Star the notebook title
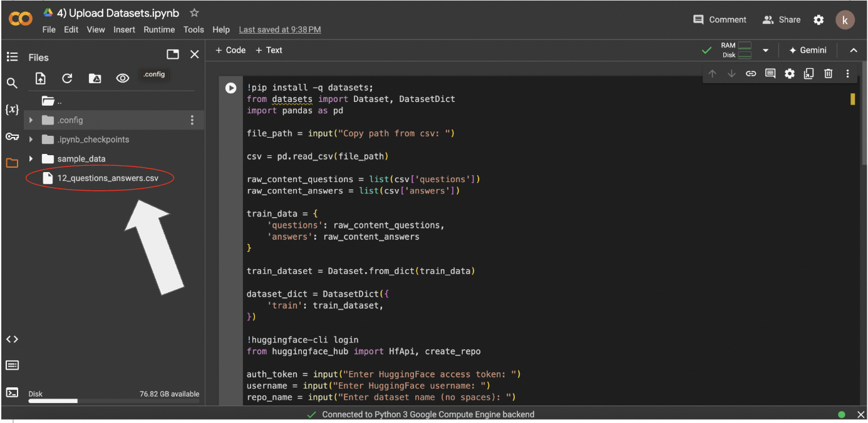The image size is (868, 423). (194, 13)
